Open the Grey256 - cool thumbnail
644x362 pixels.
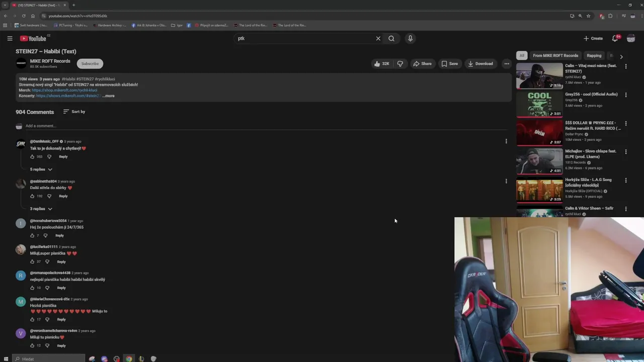539,104
